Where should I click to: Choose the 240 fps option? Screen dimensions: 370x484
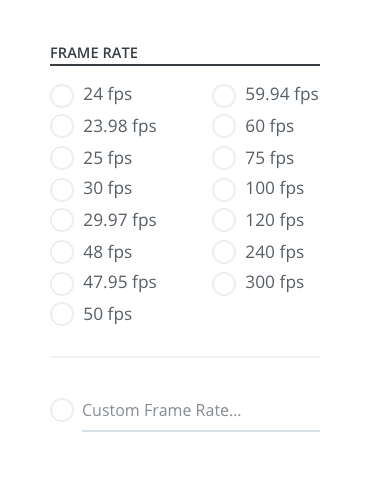click(224, 252)
